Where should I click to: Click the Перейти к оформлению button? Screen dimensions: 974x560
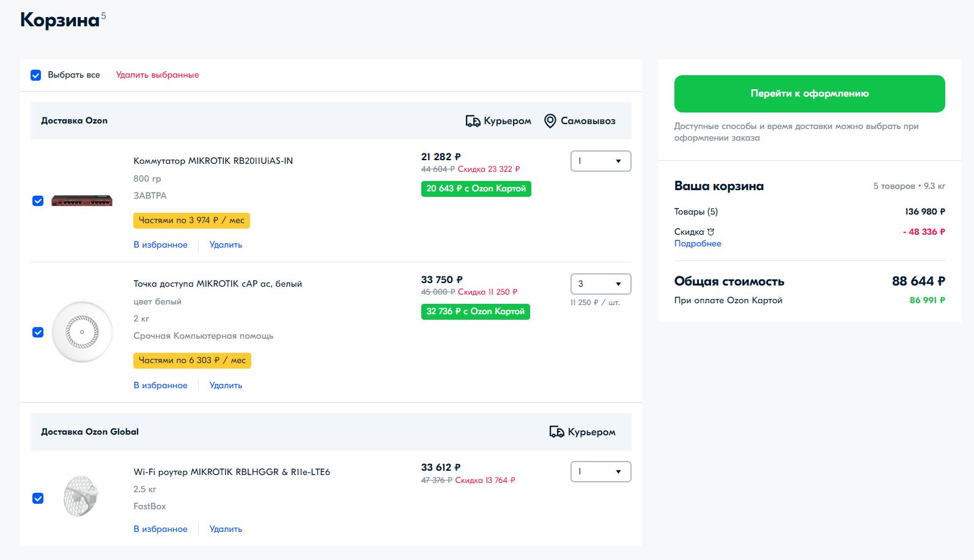[x=810, y=94]
